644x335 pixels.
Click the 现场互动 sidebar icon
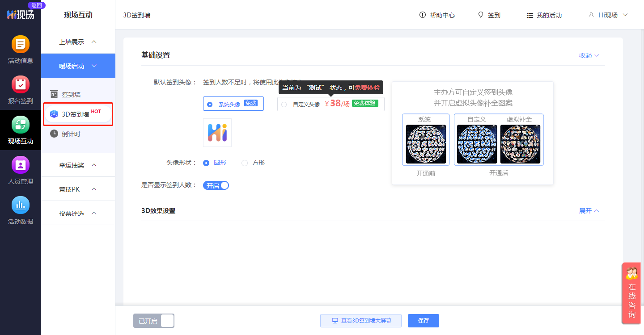(x=20, y=129)
